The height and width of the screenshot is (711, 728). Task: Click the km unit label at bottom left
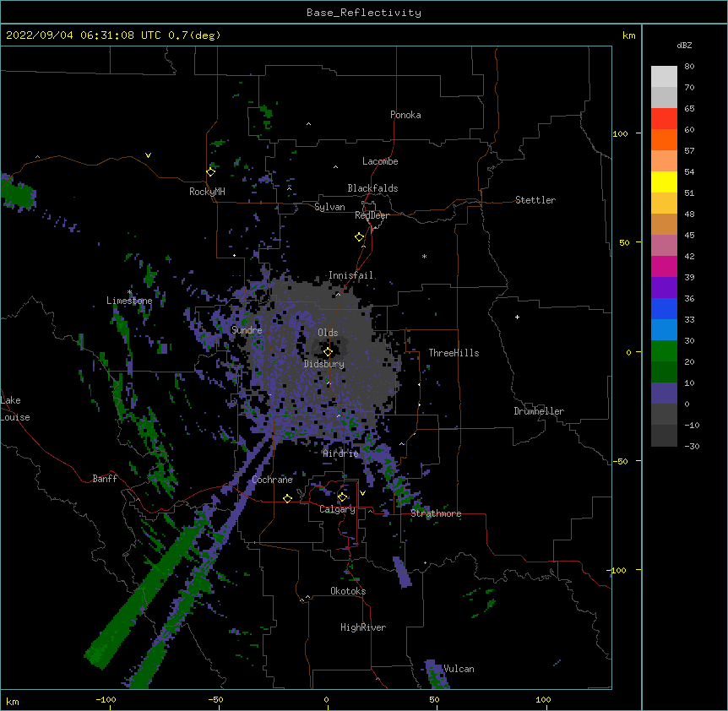coord(13,701)
